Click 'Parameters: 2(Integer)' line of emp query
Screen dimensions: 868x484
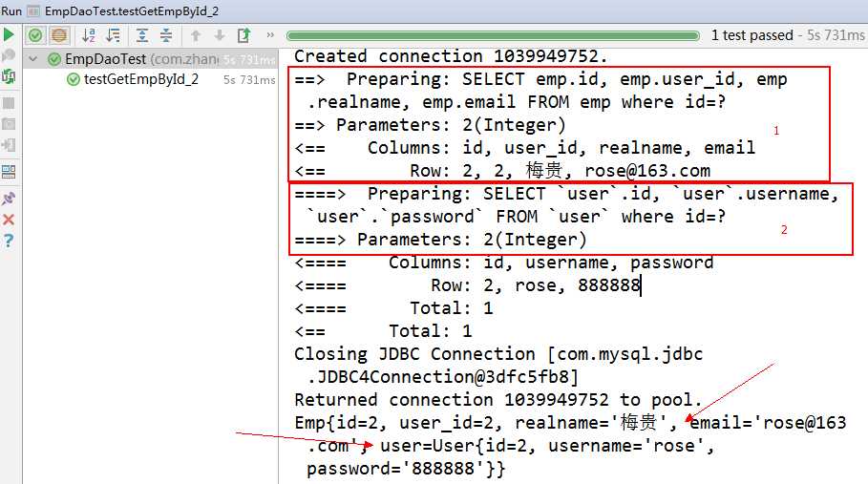pyautogui.click(x=430, y=124)
